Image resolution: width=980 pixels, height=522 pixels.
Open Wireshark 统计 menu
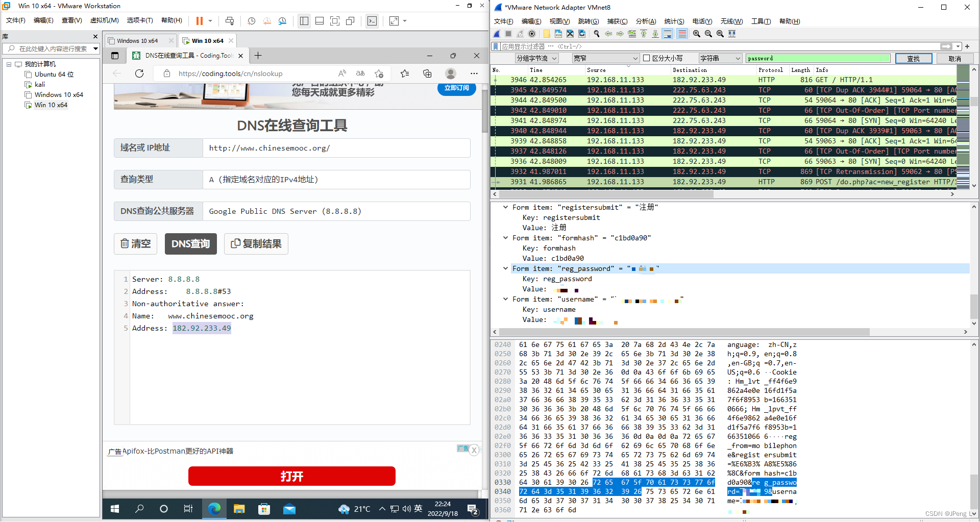674,21
